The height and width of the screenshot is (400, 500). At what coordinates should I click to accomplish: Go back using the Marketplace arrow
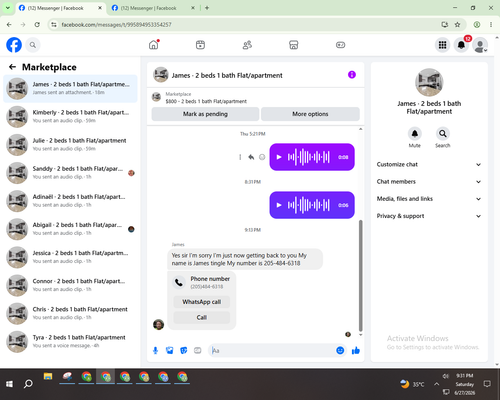pyautogui.click(x=12, y=67)
